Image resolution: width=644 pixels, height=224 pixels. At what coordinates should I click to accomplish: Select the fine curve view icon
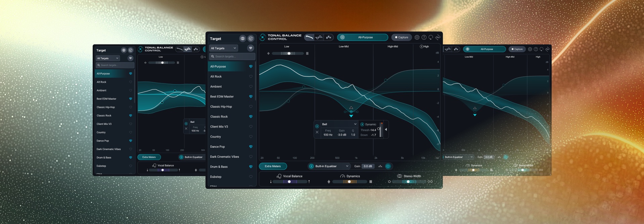click(319, 37)
